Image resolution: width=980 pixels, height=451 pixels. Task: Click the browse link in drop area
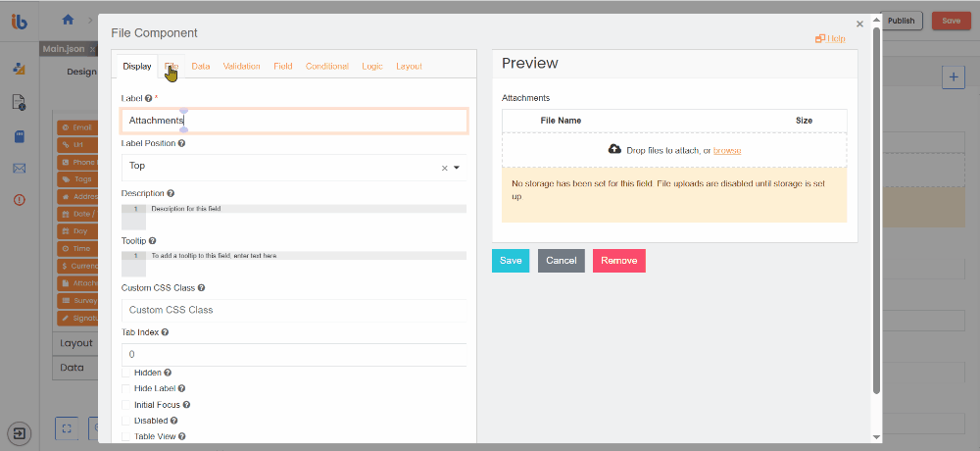pyautogui.click(x=727, y=150)
